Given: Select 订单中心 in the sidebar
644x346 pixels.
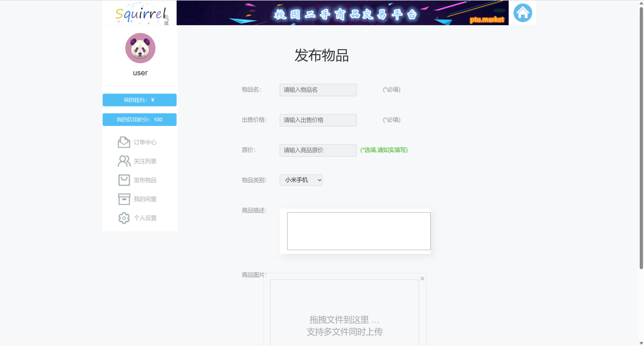Looking at the screenshot, I should 145,142.
